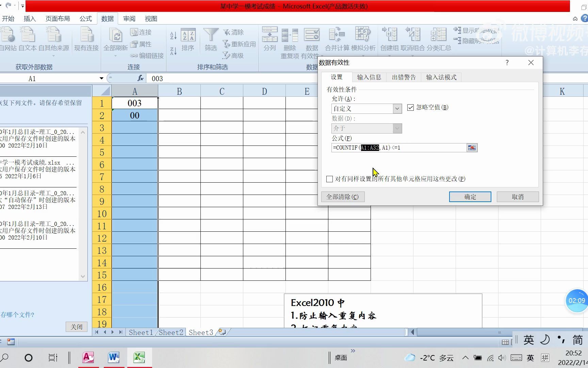This screenshot has height=368, width=588.
Task: Click the COUNTIF formula input field
Action: pyautogui.click(x=399, y=148)
